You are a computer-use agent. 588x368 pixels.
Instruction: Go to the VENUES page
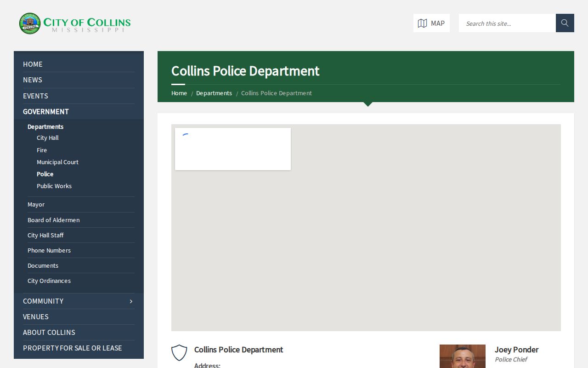coord(36,317)
